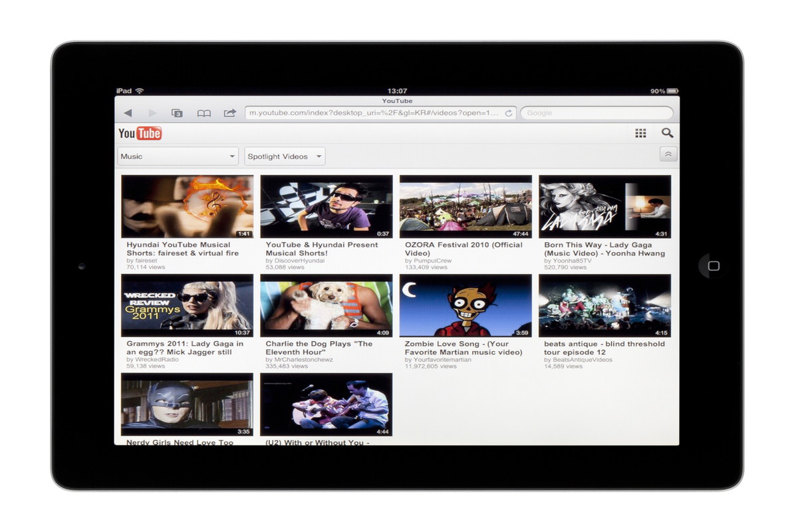798x532 pixels.
Task: Open the beats antique video thumbnail
Action: click(x=604, y=306)
